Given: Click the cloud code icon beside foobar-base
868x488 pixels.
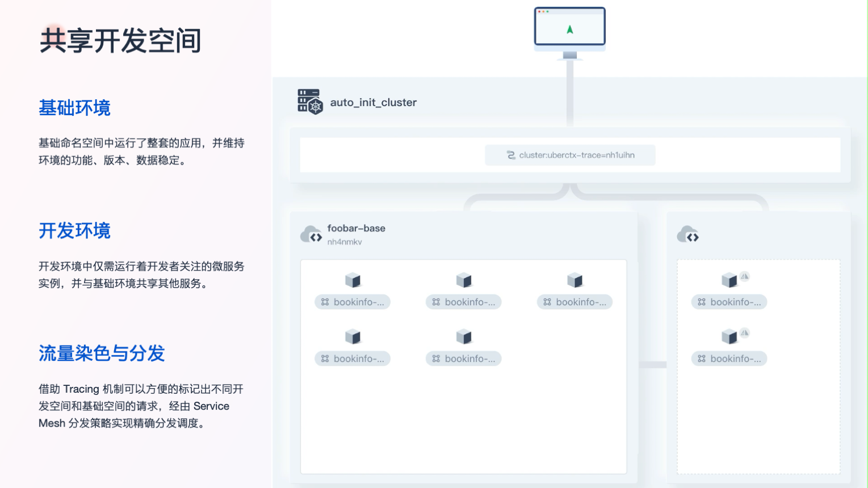Looking at the screenshot, I should [311, 234].
